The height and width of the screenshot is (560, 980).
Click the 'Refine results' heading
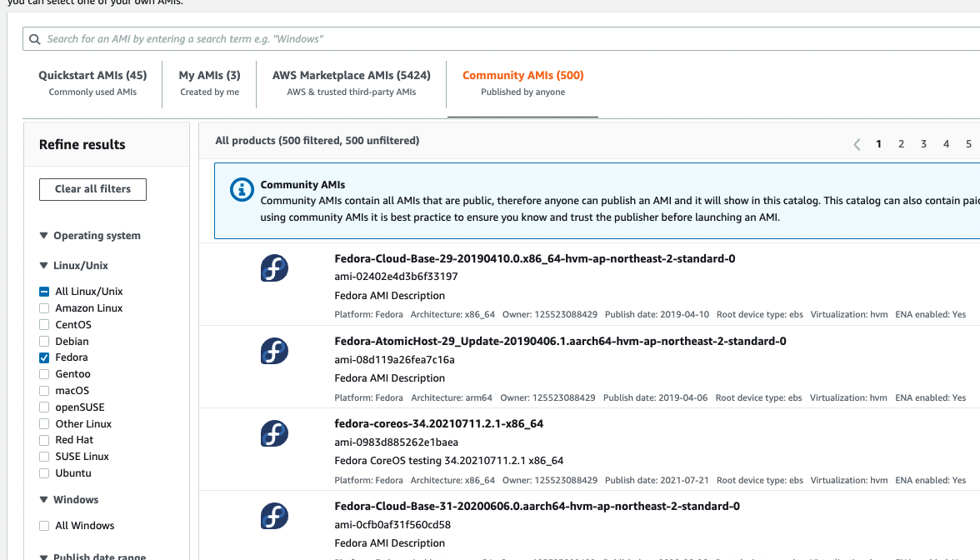82,144
